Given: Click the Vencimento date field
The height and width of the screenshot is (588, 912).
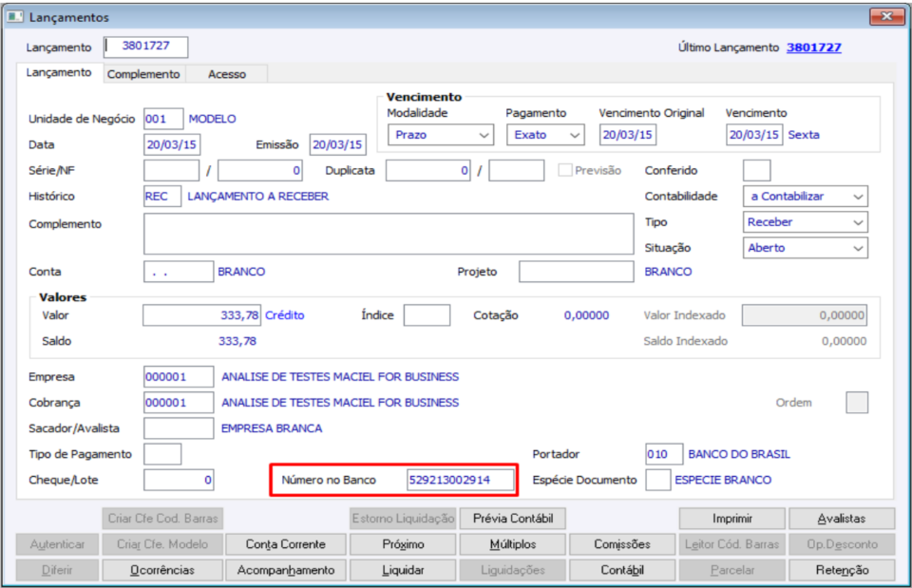Looking at the screenshot, I should click(754, 135).
